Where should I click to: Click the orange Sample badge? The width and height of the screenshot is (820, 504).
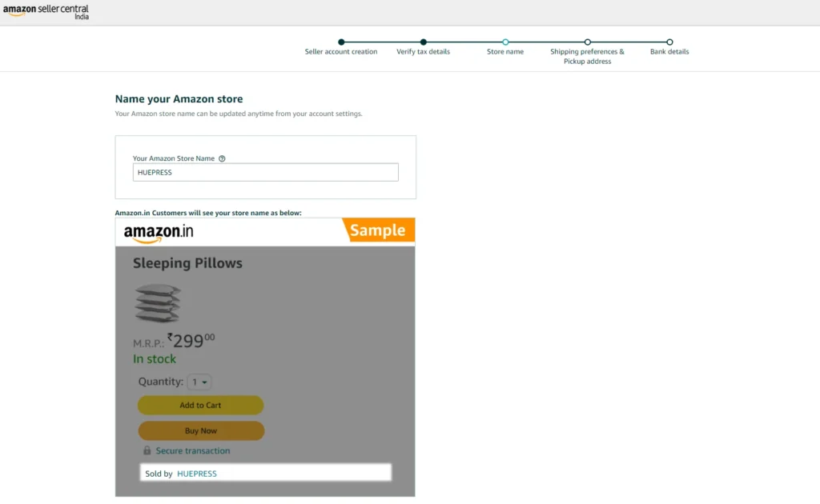(x=379, y=230)
